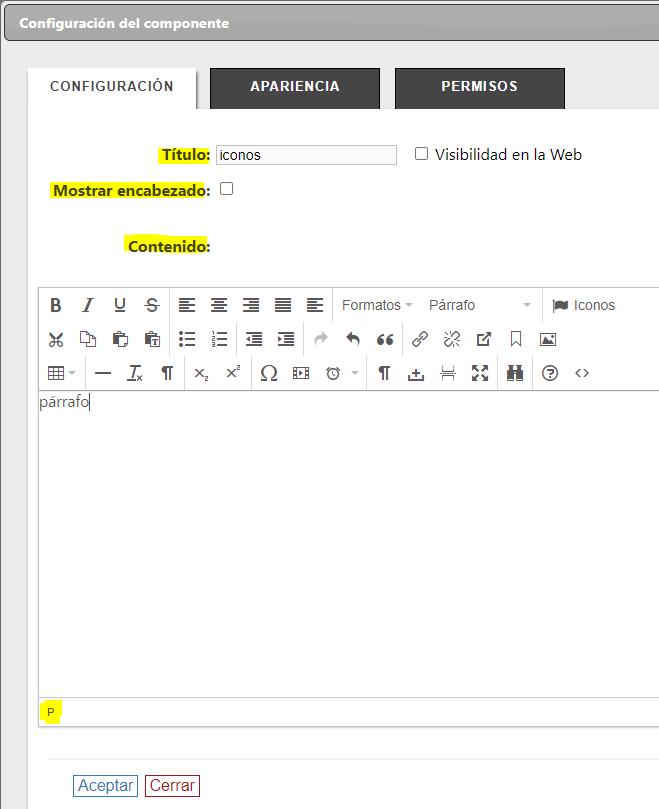Align text to the right
Screen dimensions: 659x809
[x=251, y=305]
